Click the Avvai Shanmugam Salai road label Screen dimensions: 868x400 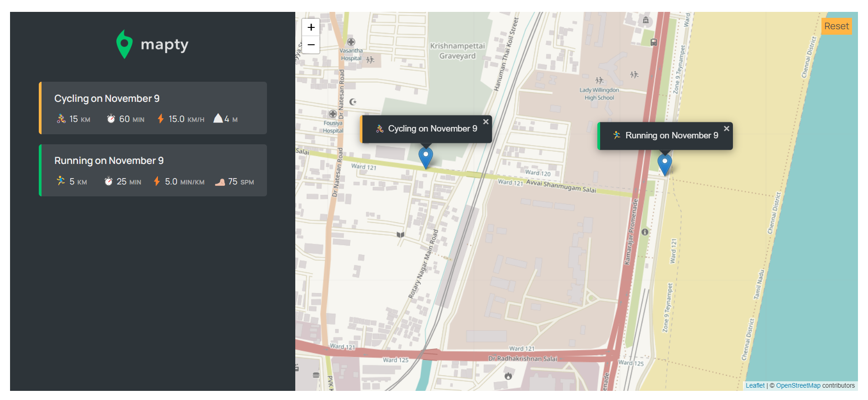(x=561, y=186)
